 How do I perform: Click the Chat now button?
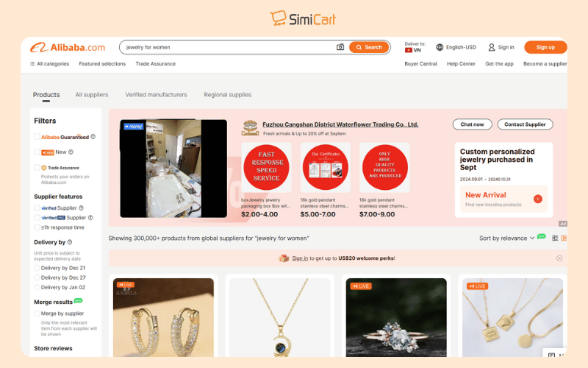pos(472,124)
